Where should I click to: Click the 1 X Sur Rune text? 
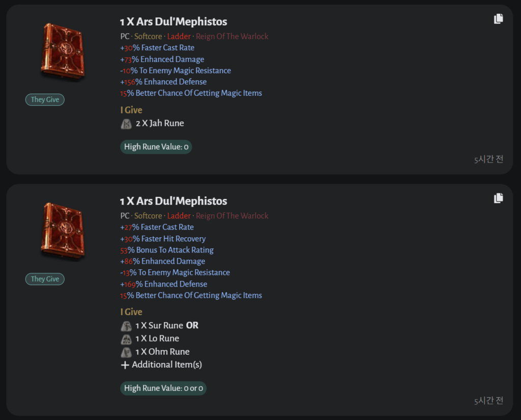159,325
